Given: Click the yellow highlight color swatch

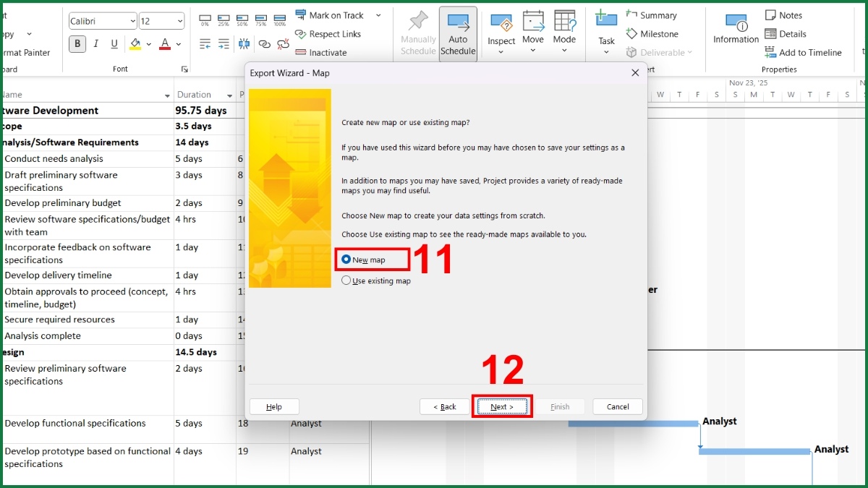Looking at the screenshot, I should tap(135, 48).
